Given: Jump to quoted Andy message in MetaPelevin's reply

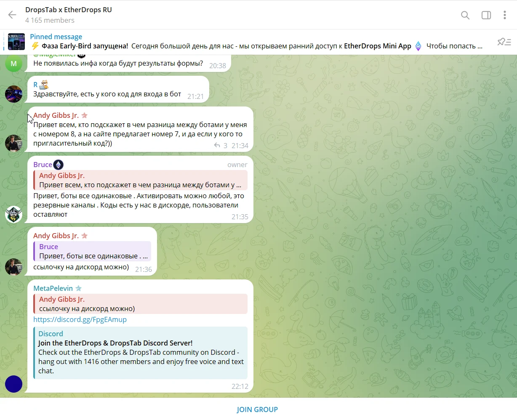Looking at the screenshot, I should point(141,304).
